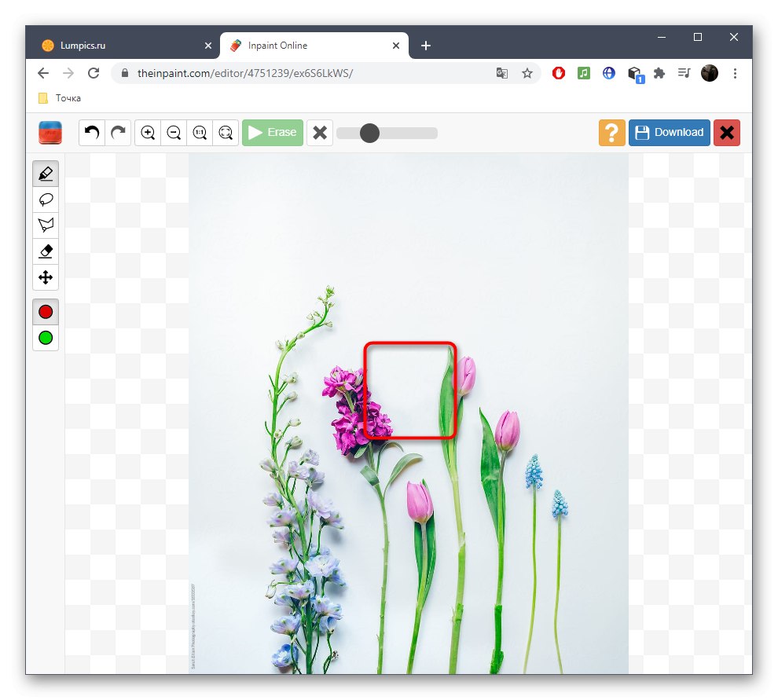Open the user profile avatar menu
778x700 pixels.
[709, 72]
